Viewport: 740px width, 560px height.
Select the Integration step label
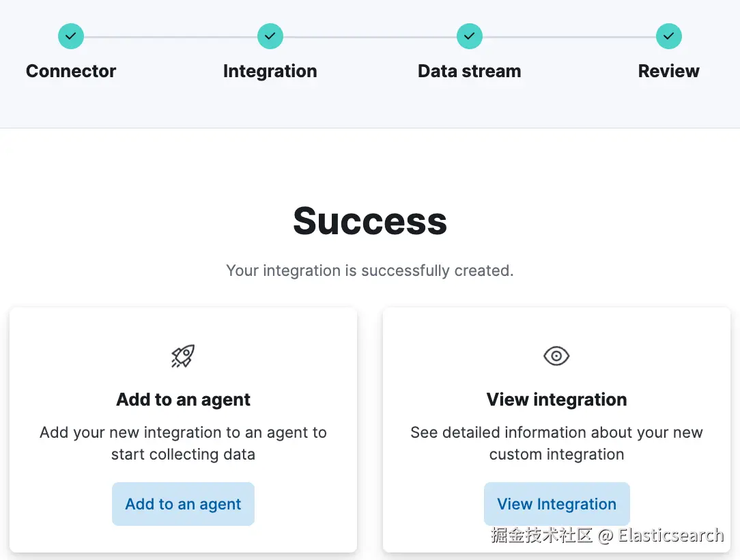270,71
